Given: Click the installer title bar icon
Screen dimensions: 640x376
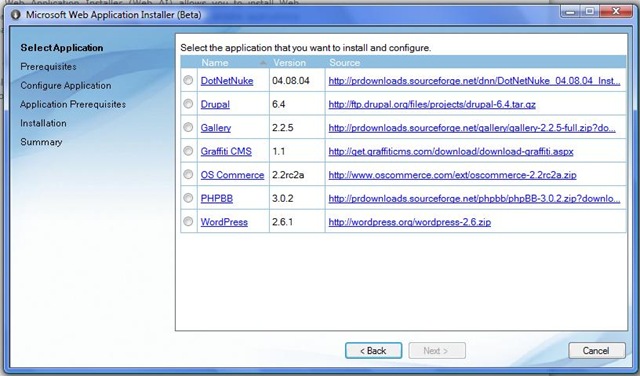Looking at the screenshot, I should click(x=16, y=15).
